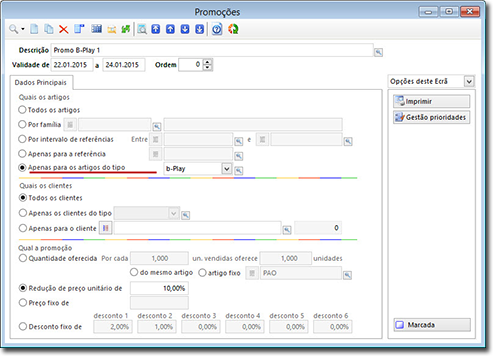Select Por família radio button

[22, 124]
